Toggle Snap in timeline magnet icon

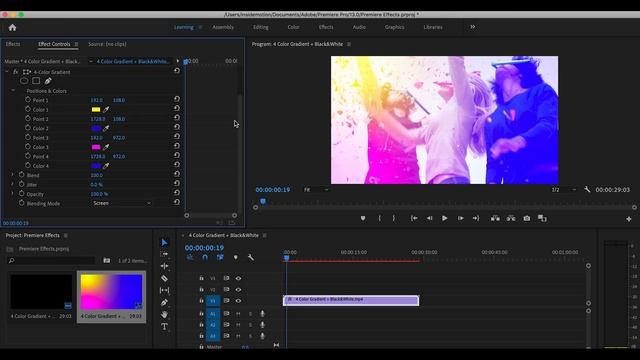pyautogui.click(x=205, y=257)
